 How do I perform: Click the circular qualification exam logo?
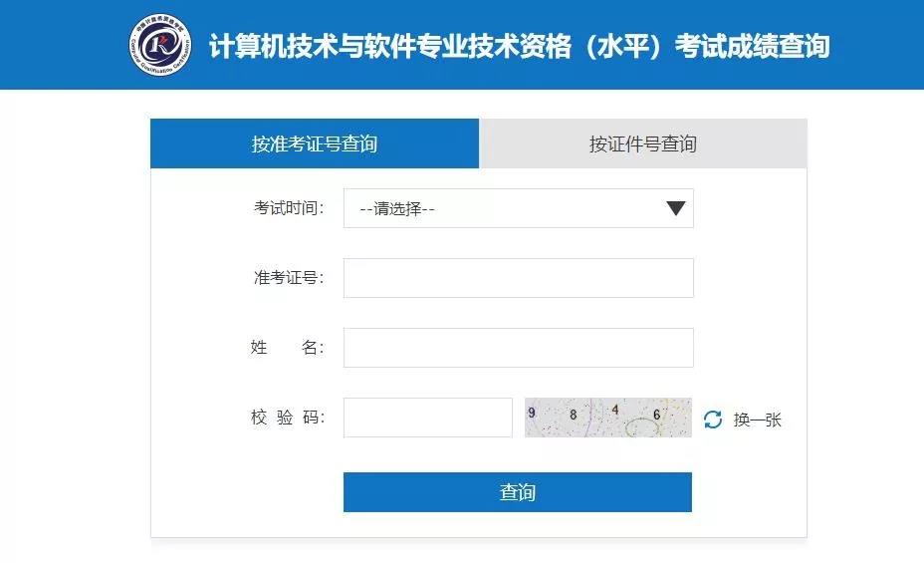click(x=160, y=45)
